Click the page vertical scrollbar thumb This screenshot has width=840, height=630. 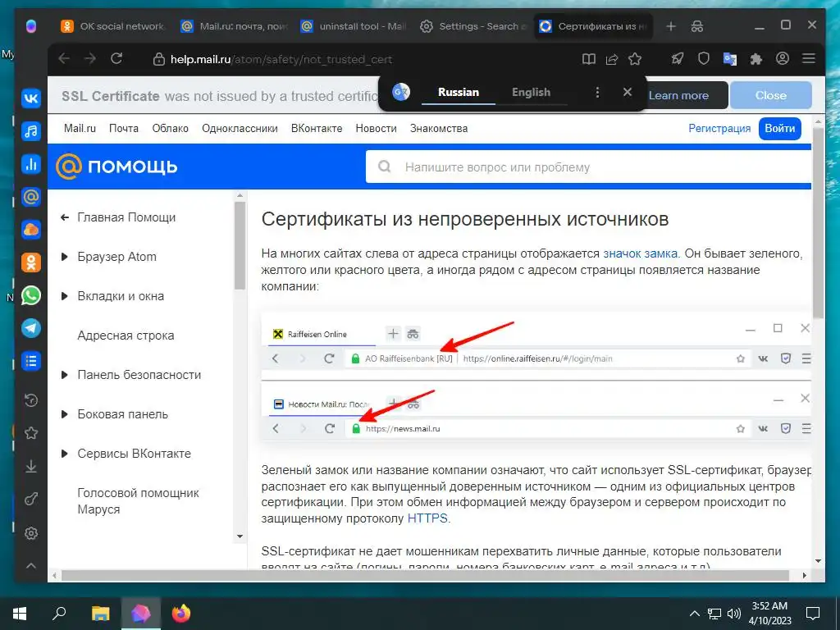pyautogui.click(x=818, y=224)
